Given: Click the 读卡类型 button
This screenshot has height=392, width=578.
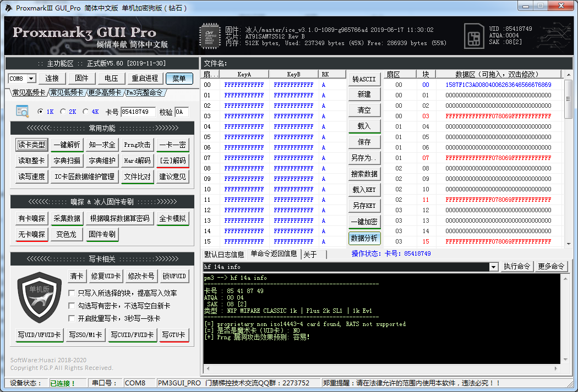Looking at the screenshot, I should (x=31, y=145).
